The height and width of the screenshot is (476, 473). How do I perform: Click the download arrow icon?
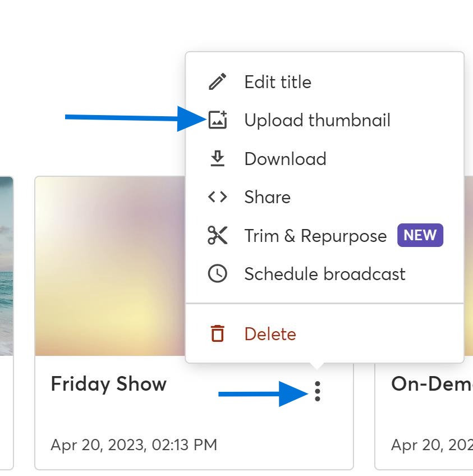click(x=219, y=158)
